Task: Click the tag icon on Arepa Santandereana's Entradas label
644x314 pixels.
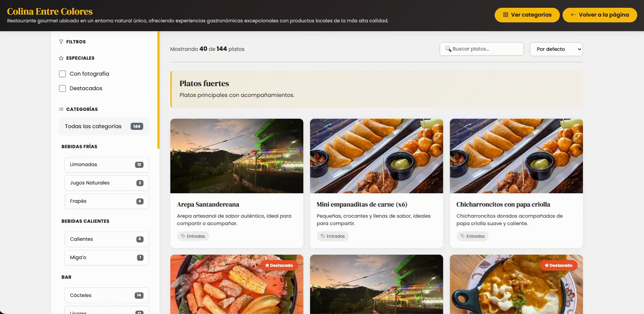Action: click(x=183, y=236)
